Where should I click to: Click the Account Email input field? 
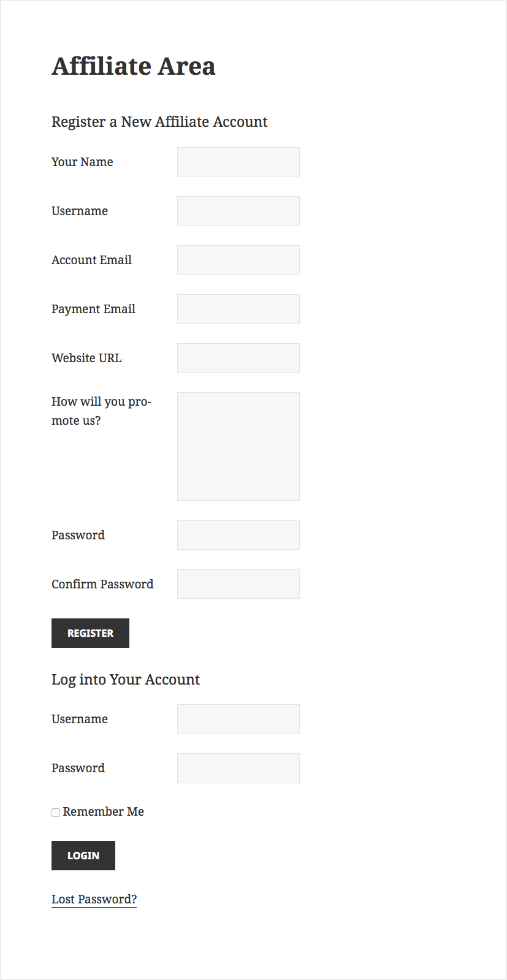[238, 259]
